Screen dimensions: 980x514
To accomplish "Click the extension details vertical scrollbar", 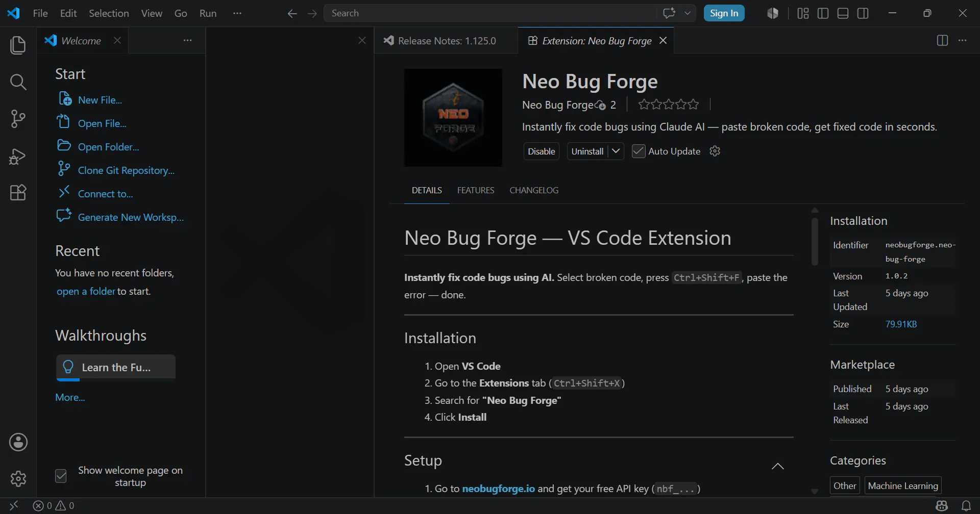I will click(815, 242).
